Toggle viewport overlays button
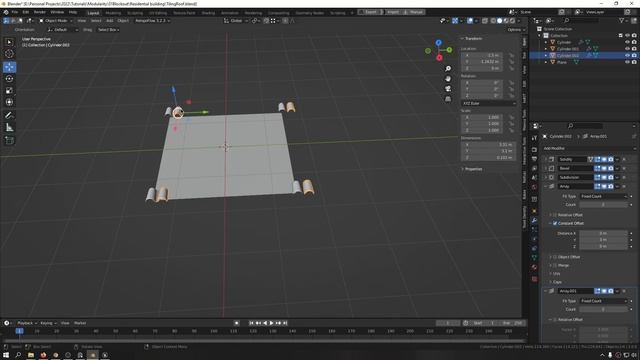The image size is (640, 360). pos(470,20)
